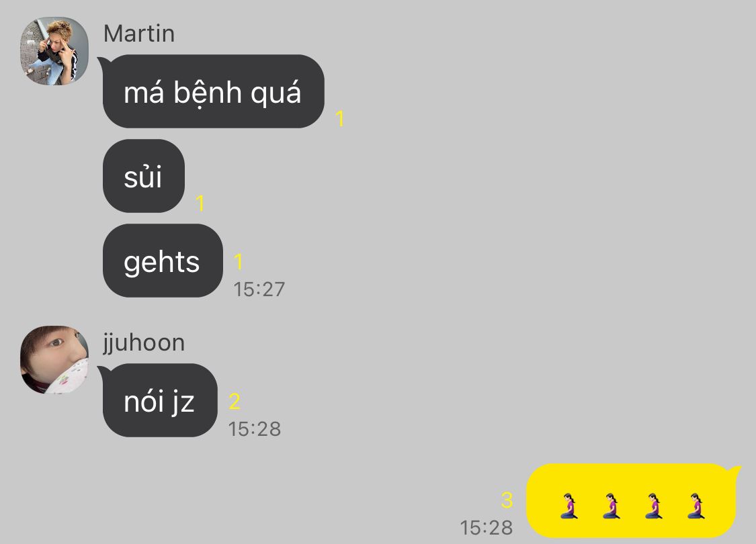
Task: Click the third kneeling person emoji
Action: pyautogui.click(x=653, y=506)
